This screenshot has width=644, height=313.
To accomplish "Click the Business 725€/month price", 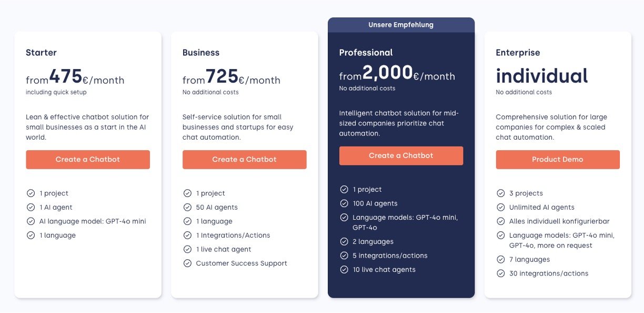I will pyautogui.click(x=232, y=78).
